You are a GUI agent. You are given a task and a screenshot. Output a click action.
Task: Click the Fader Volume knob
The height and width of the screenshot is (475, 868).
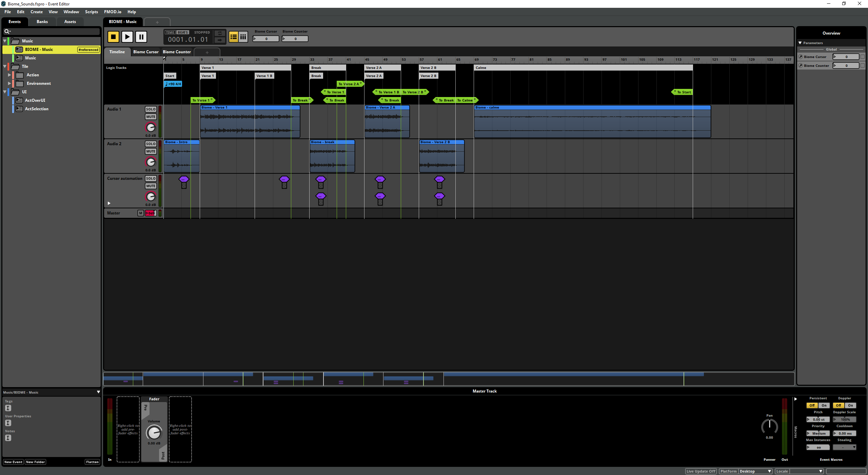tap(154, 433)
